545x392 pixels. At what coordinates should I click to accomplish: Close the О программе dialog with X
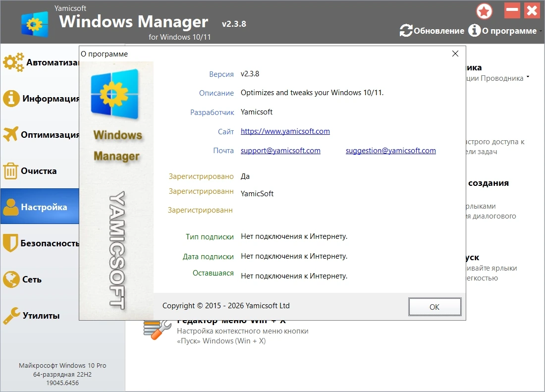455,54
